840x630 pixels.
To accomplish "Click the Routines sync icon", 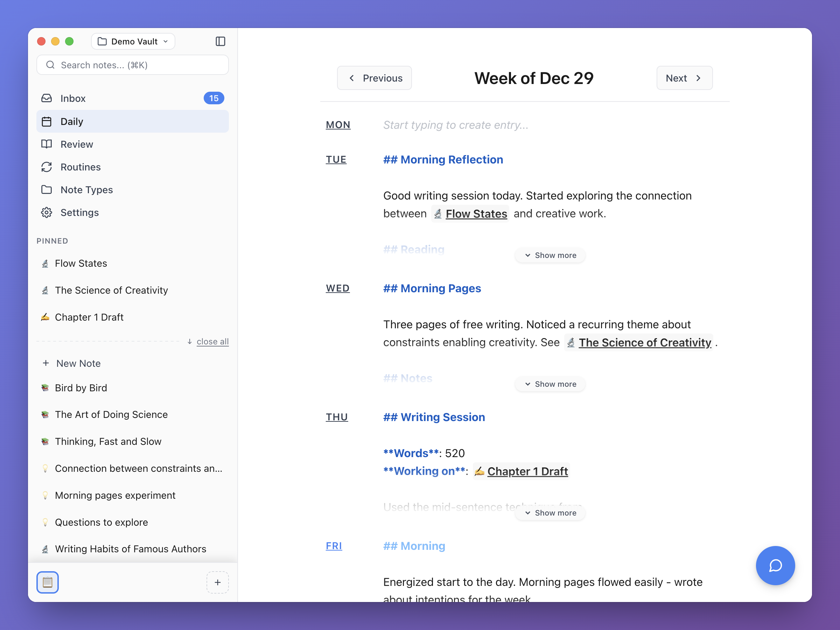I will click(x=46, y=167).
